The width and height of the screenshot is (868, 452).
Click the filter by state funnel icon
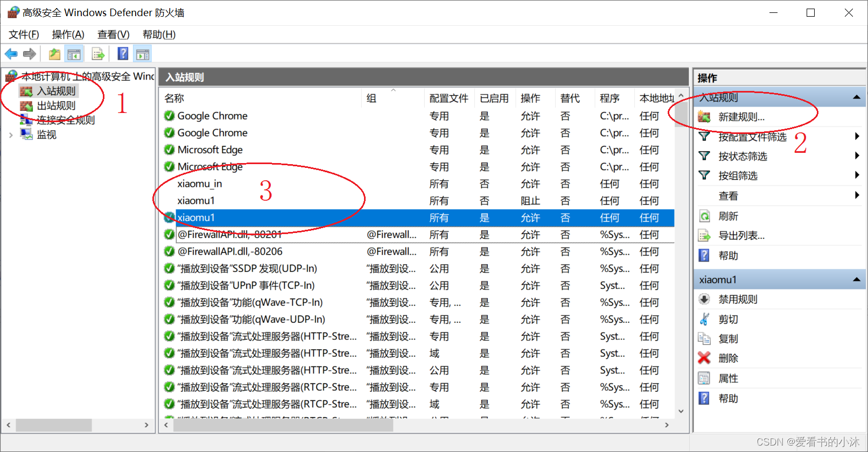704,156
